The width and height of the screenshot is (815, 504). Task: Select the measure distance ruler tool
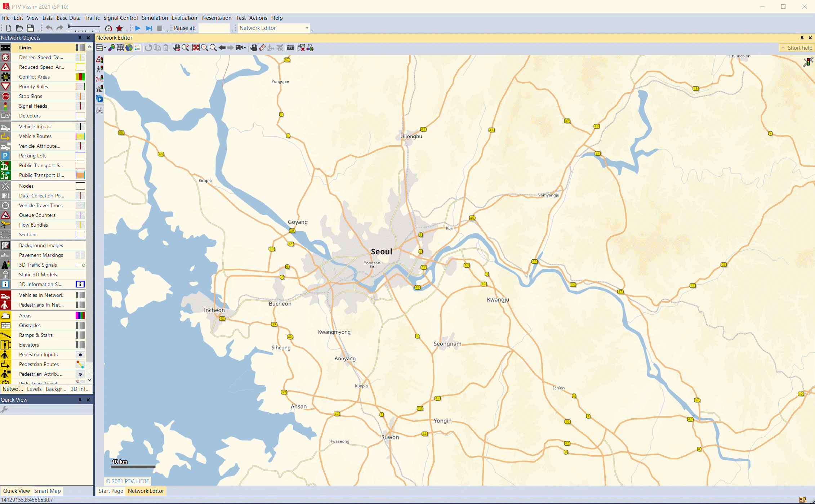[262, 48]
